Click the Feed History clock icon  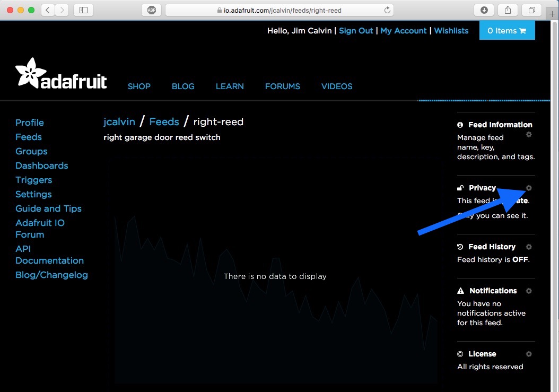(460, 247)
